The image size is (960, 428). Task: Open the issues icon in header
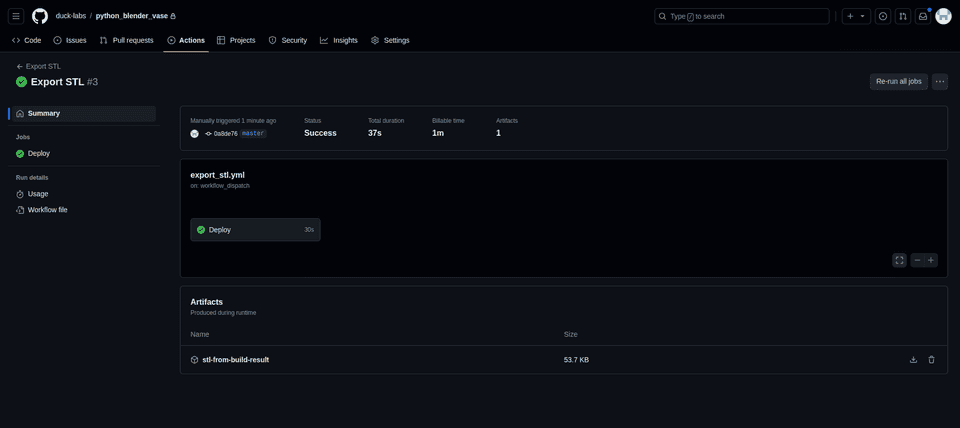pos(883,16)
